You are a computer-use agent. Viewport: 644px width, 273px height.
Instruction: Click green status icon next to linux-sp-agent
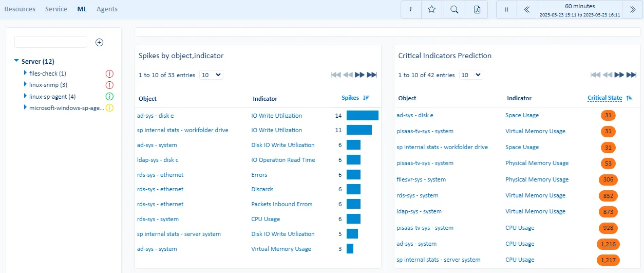coord(109,97)
